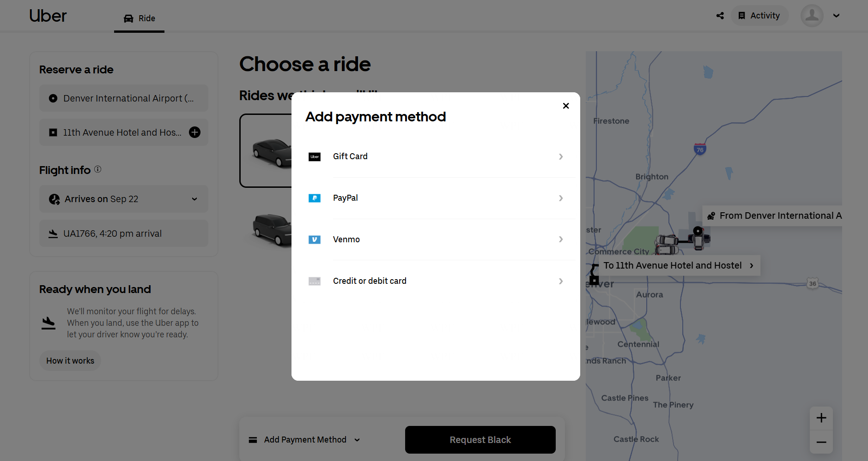The image size is (868, 461).
Task: Select the credit card icon
Action: tap(315, 281)
